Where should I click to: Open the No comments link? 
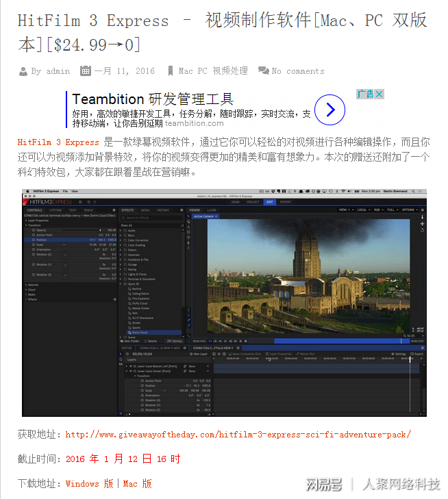coord(298,71)
